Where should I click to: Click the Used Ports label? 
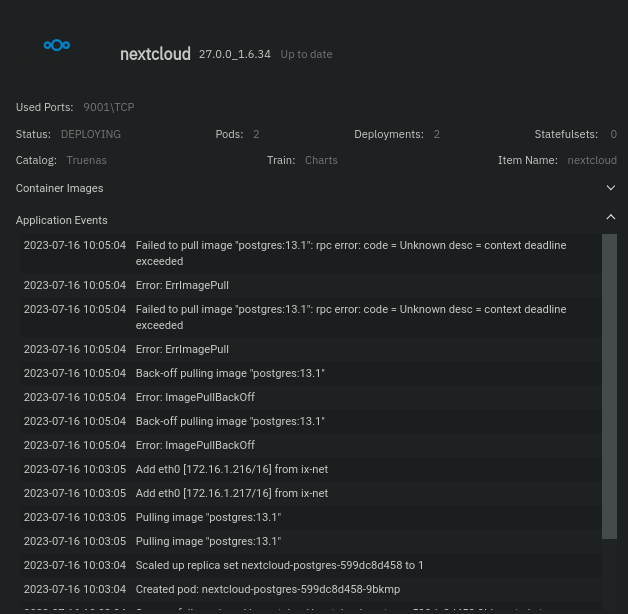click(44, 107)
